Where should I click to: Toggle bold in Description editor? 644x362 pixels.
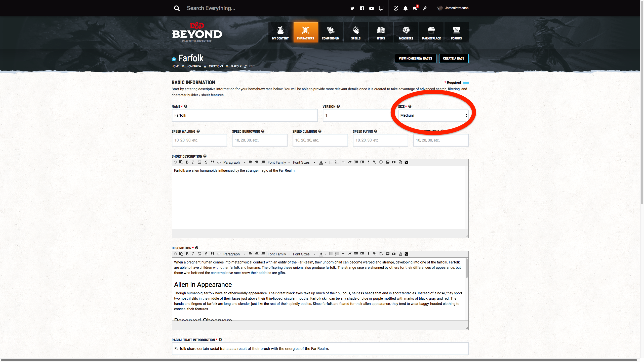(187, 254)
